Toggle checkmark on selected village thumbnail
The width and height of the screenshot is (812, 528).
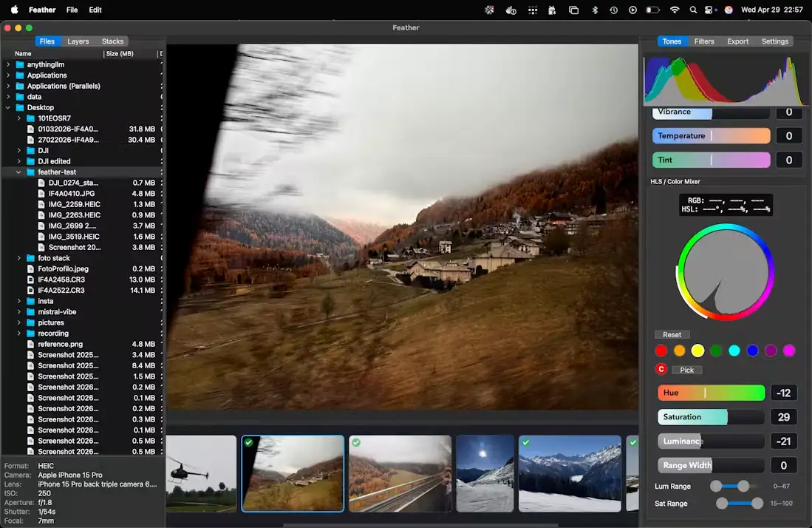(249, 442)
